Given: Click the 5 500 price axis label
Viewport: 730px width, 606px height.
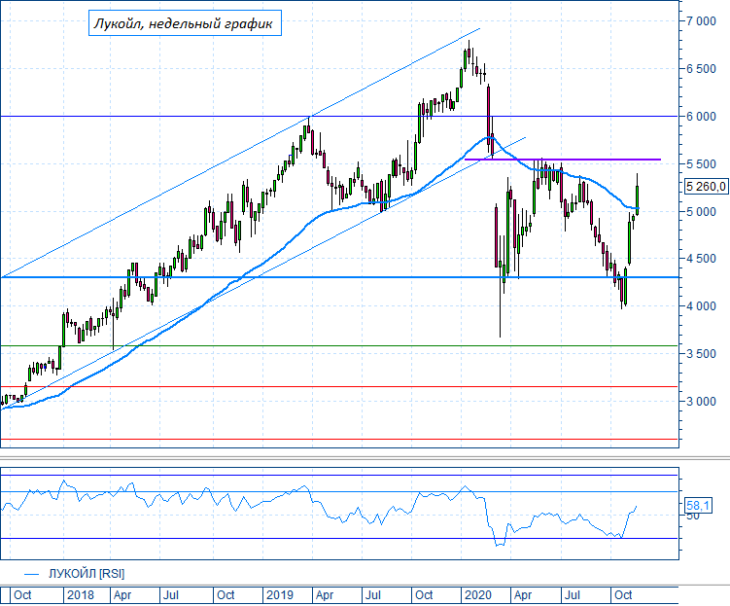Looking at the screenshot, I should tap(701, 164).
